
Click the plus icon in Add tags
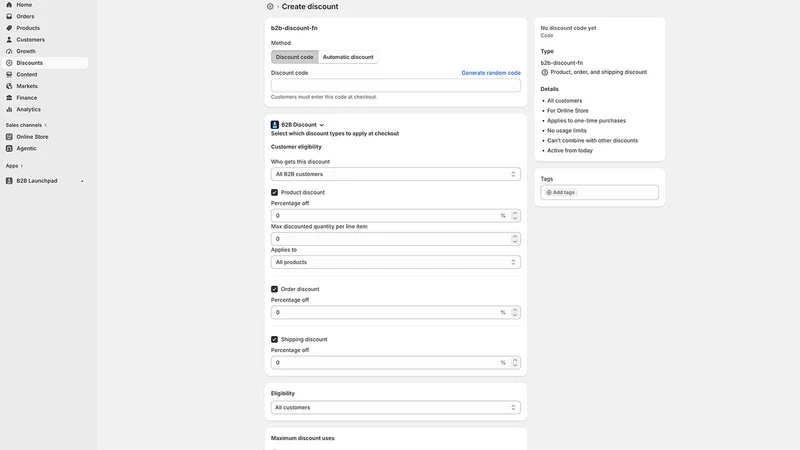click(x=549, y=192)
